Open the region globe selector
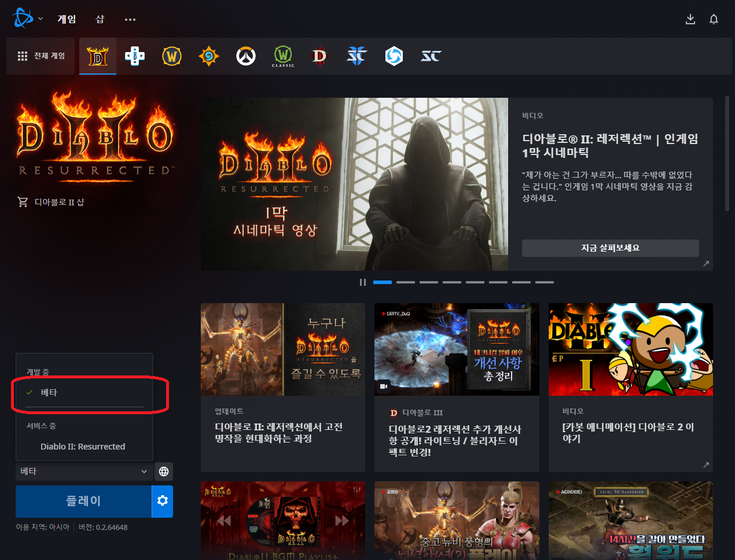 pos(164,471)
